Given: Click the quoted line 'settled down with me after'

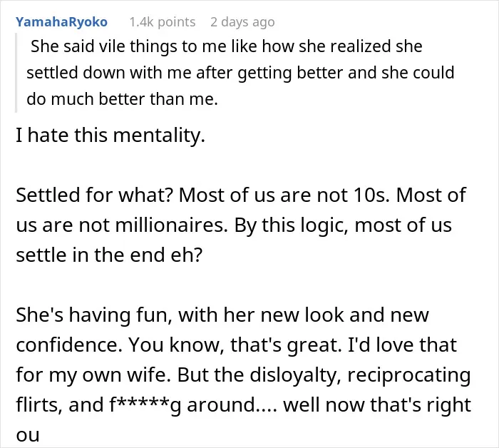Looking at the screenshot, I should click(x=240, y=73).
